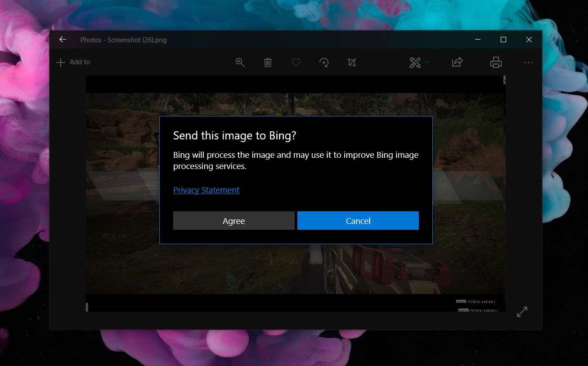This screenshot has height=366, width=588.
Task: Click Agree to send image to Bing
Action: [234, 221]
